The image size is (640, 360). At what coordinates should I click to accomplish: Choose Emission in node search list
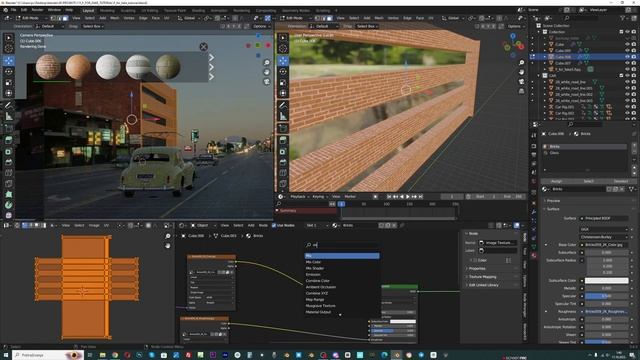tap(342, 274)
